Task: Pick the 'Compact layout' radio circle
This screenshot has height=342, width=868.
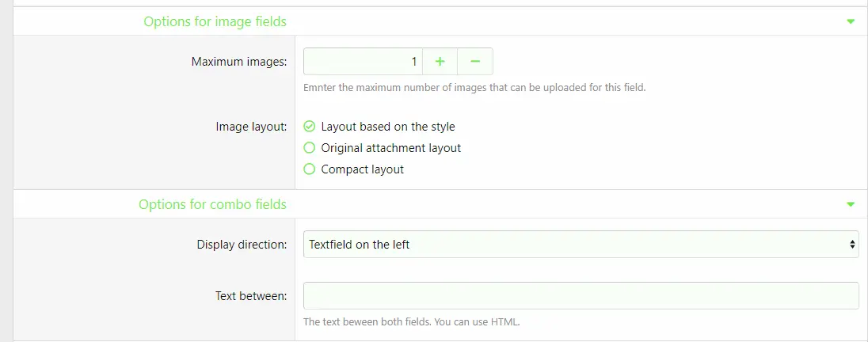Action: tap(310, 169)
